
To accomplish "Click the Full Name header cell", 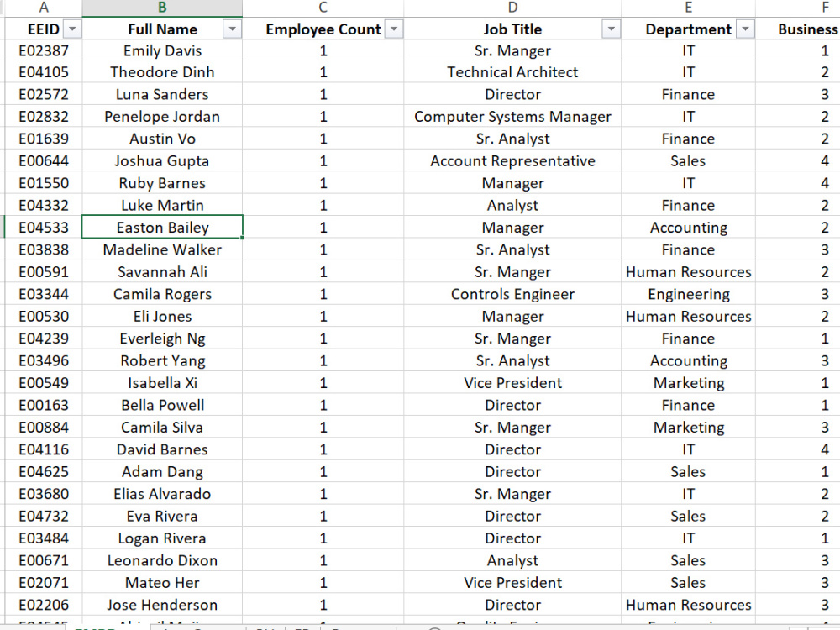I will [162, 29].
